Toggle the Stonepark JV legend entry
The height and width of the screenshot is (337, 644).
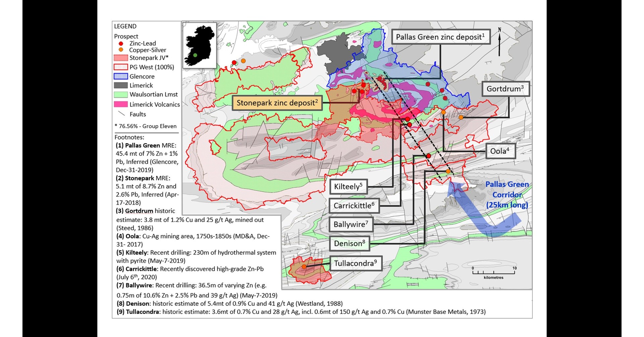pos(121,58)
